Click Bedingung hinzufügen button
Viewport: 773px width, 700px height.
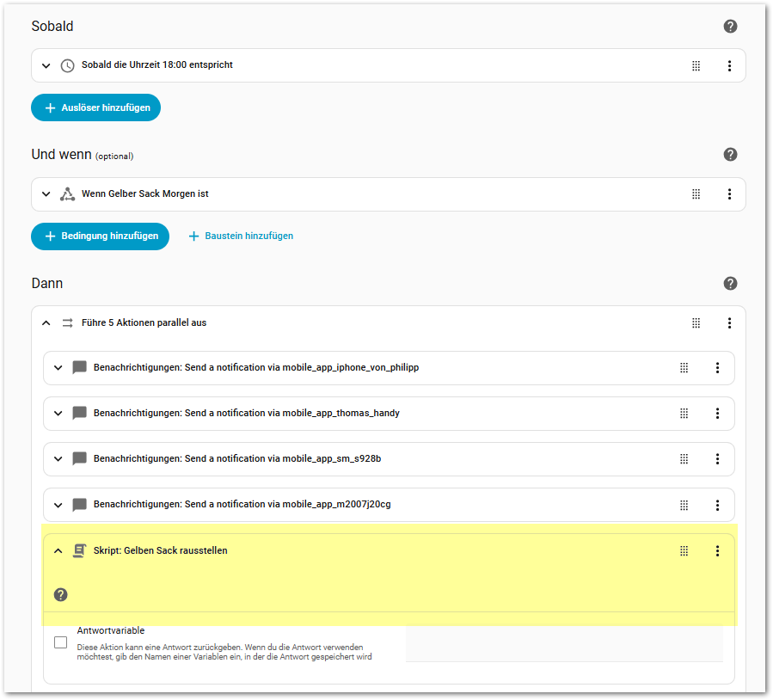(x=100, y=236)
